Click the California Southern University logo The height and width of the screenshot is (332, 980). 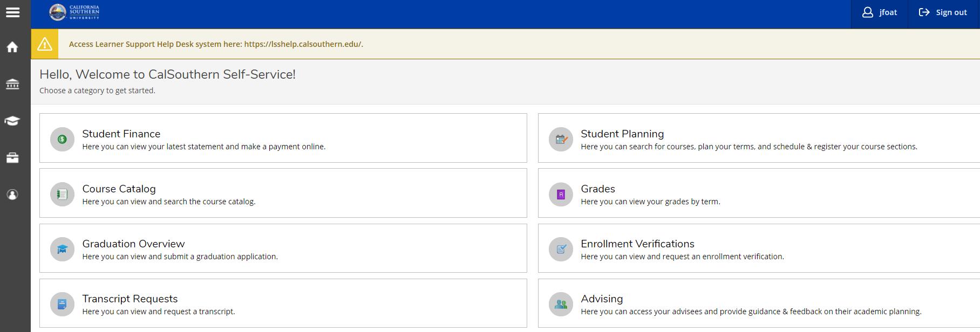74,12
